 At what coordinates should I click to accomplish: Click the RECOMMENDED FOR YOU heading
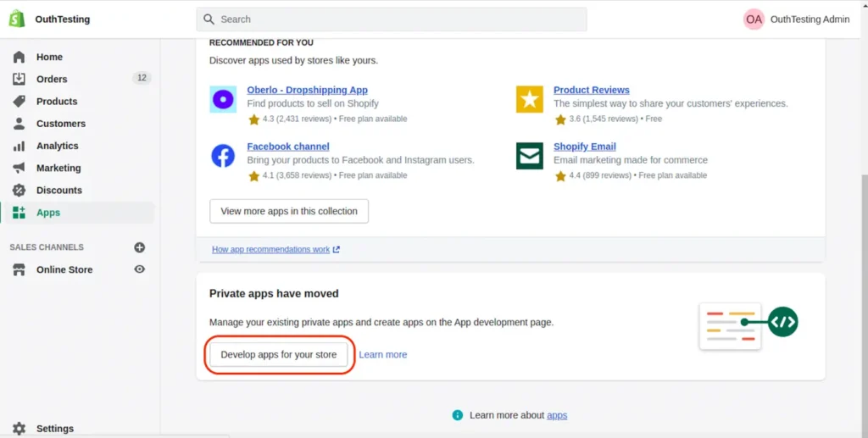[261, 42]
